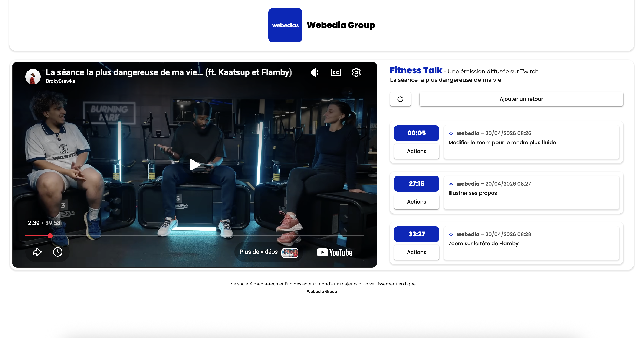Jump to the 00:05 timestamp
This screenshot has height=338, width=644.
[416, 133]
